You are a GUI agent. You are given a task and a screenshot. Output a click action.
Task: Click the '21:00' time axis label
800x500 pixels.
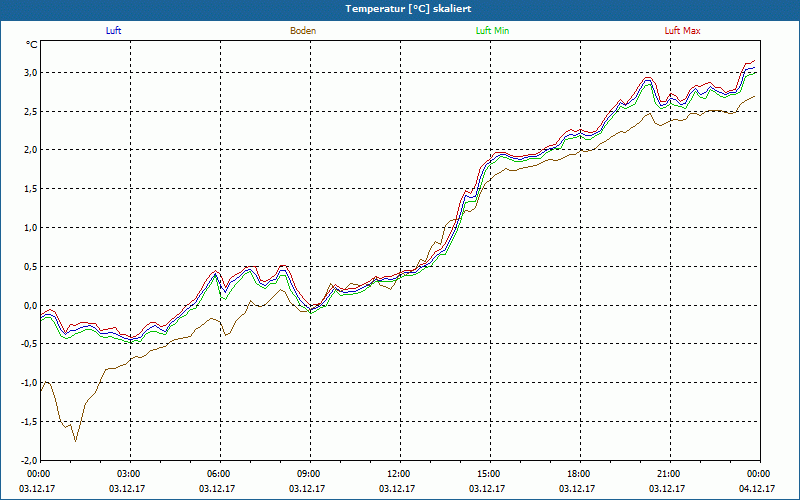pyautogui.click(x=670, y=474)
